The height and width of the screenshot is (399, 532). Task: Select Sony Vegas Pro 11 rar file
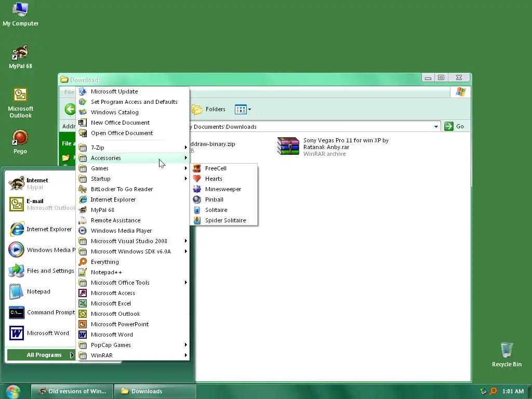point(332,147)
